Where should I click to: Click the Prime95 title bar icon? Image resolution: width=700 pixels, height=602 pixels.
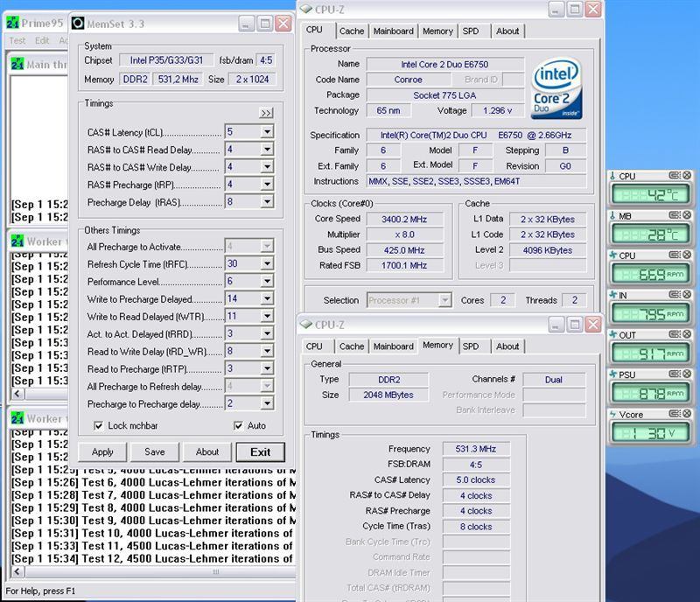(x=13, y=23)
